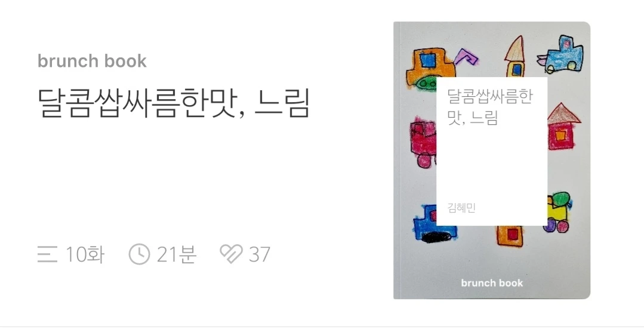
Task: Click the rocket tower drawing at cover top
Action: tap(515, 57)
